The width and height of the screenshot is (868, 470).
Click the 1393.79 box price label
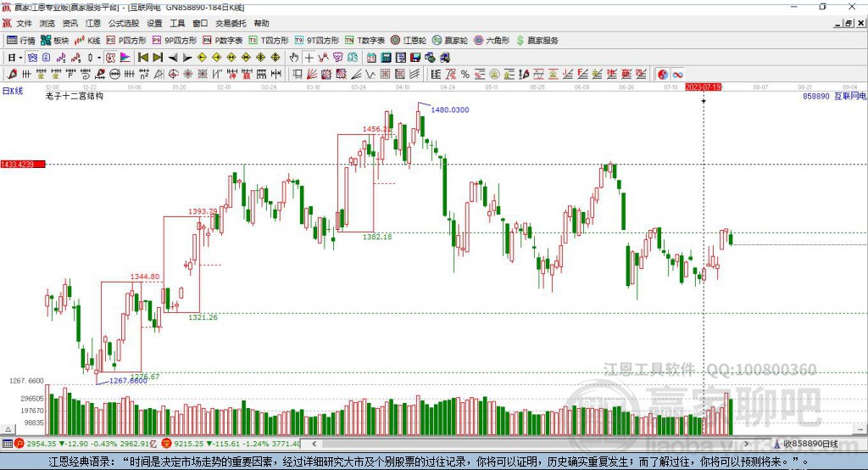(203, 211)
